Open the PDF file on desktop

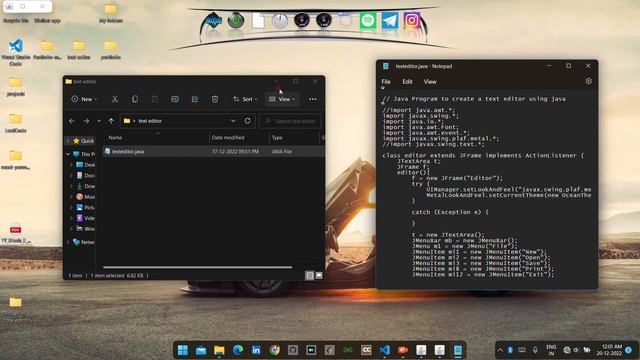[16, 233]
